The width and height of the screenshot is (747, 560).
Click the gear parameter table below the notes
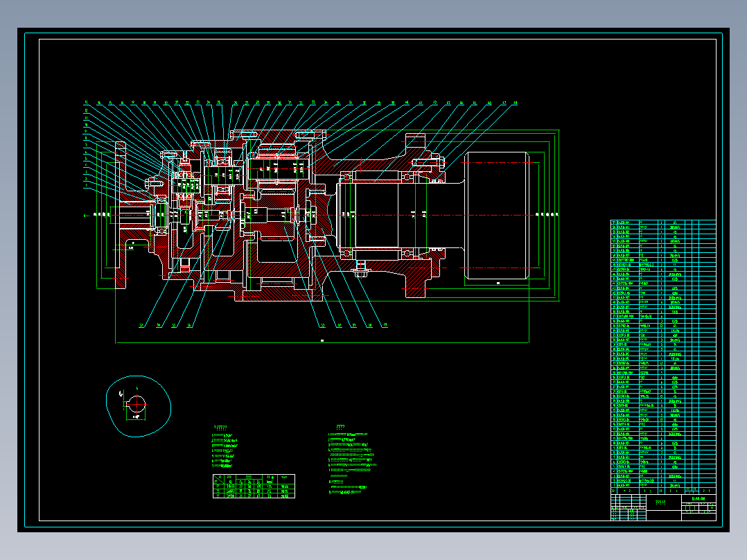coord(254,486)
